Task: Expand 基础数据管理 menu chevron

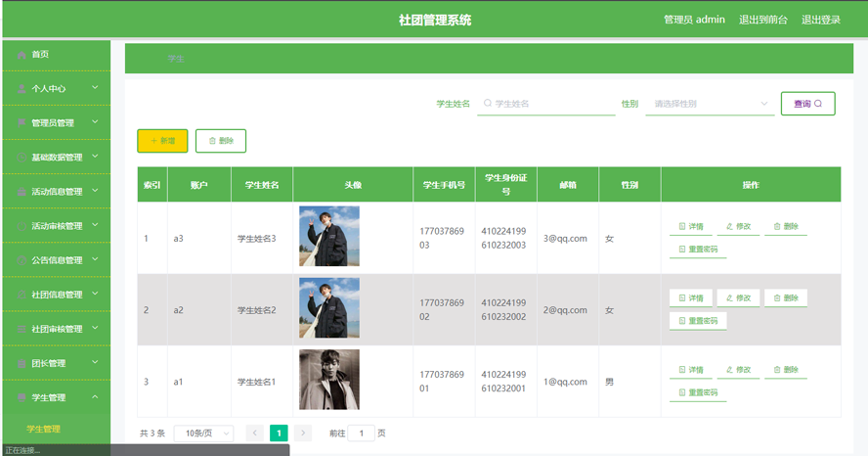Action: coord(95,157)
